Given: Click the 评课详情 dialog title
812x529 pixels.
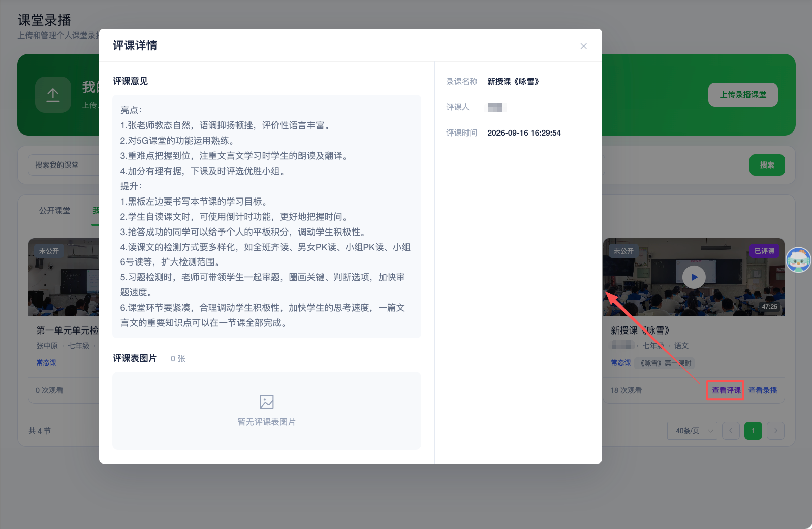Looking at the screenshot, I should (135, 45).
